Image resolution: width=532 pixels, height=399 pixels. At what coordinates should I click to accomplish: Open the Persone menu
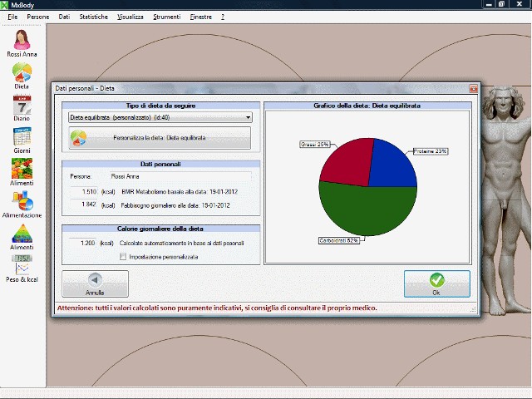[38, 17]
